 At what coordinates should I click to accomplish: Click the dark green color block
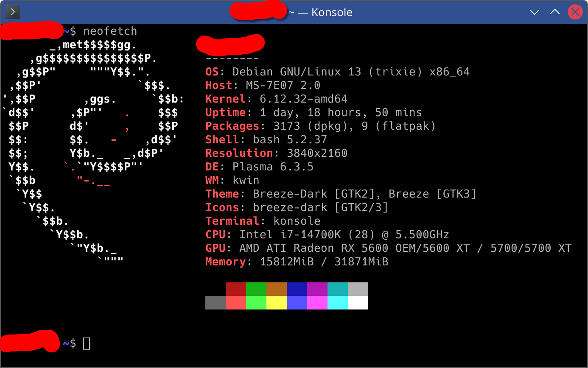(x=256, y=289)
